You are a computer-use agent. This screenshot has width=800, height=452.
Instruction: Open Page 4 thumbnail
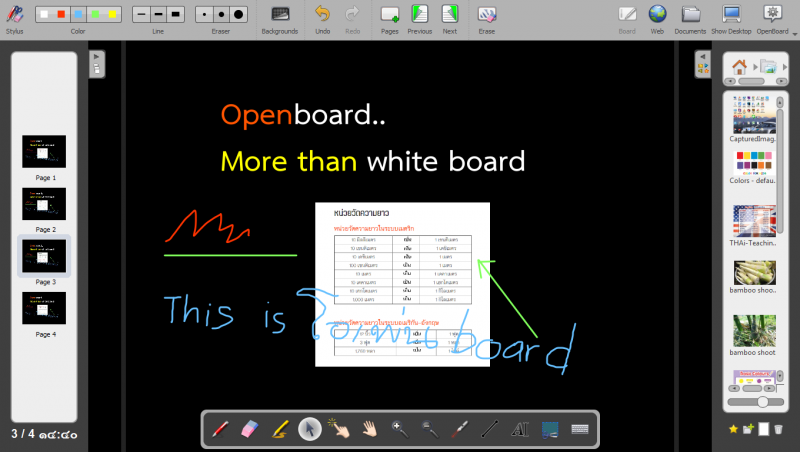[44, 308]
